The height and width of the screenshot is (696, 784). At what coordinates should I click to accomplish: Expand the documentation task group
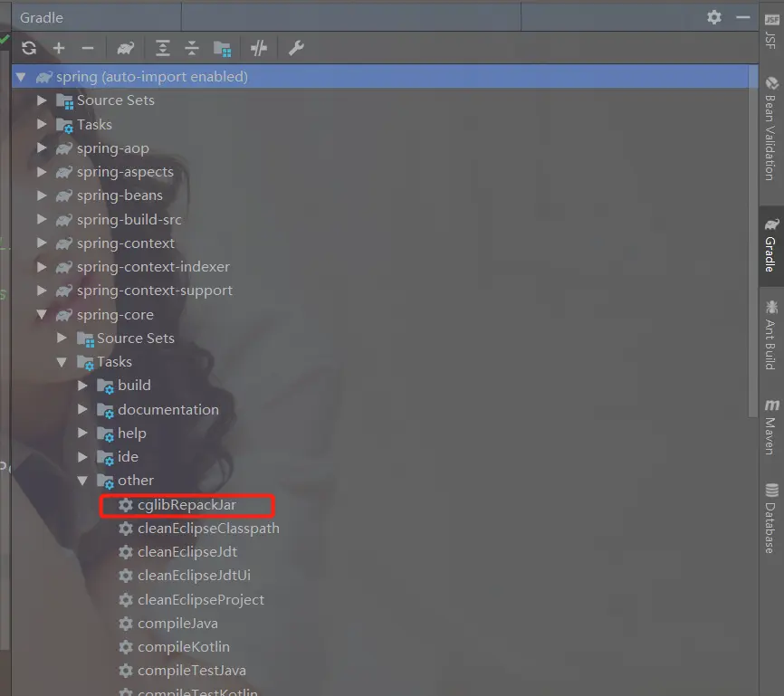pyautogui.click(x=83, y=409)
